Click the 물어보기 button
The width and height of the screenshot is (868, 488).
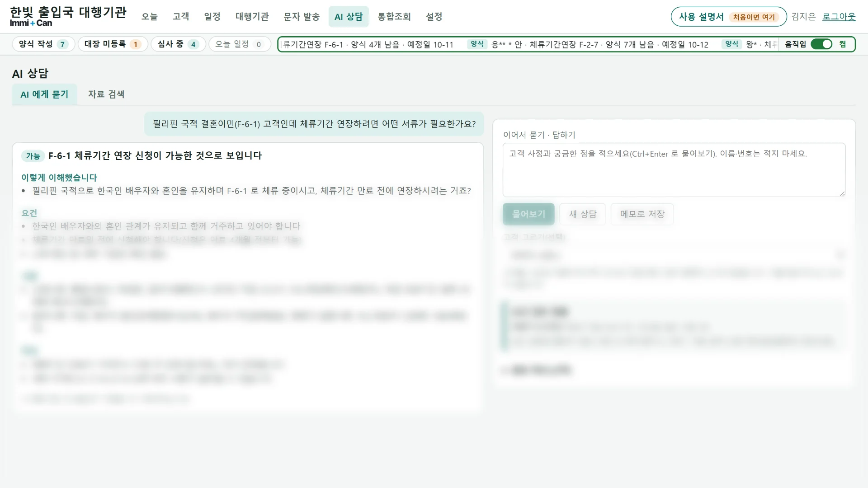(x=528, y=214)
